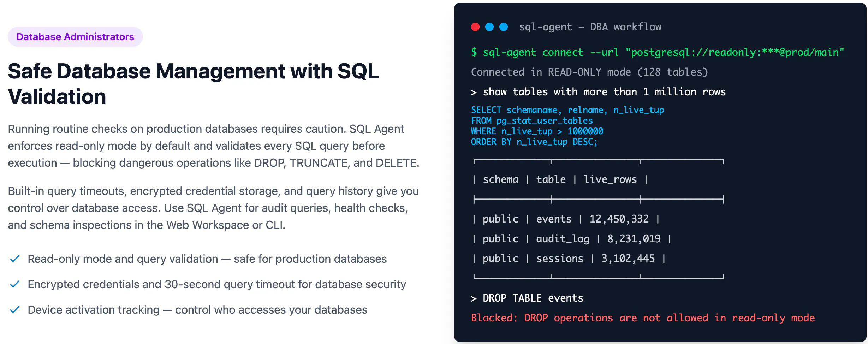Click the heading Safe Database Management with SQL Validation
The width and height of the screenshot is (868, 344).
[x=193, y=84]
